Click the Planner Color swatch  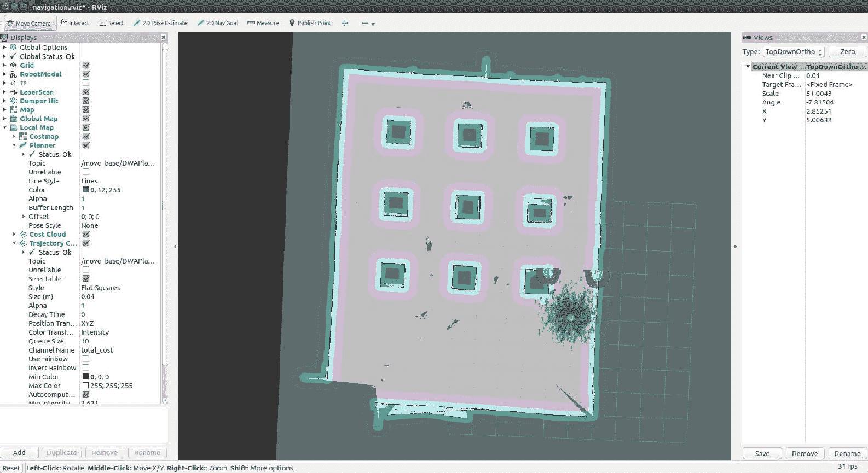(x=85, y=190)
